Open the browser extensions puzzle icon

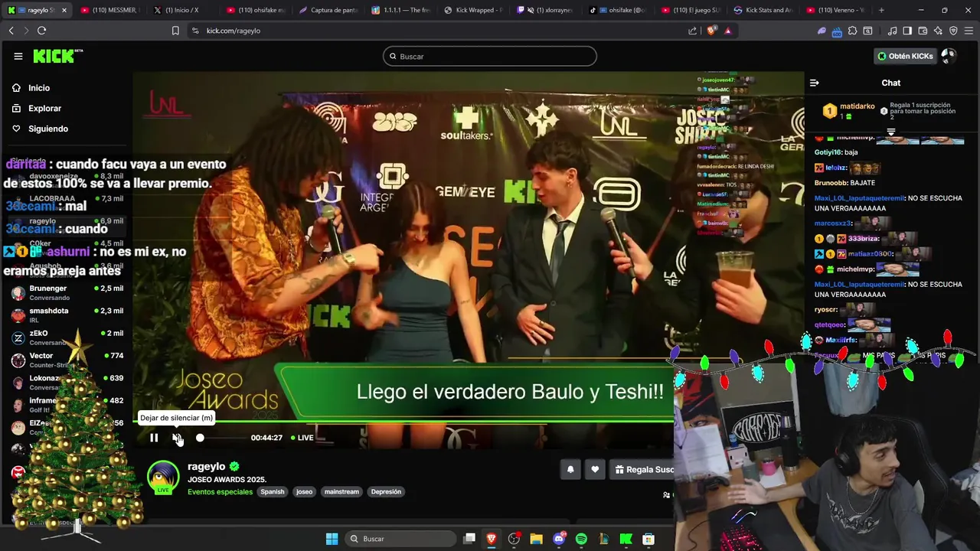852,31
